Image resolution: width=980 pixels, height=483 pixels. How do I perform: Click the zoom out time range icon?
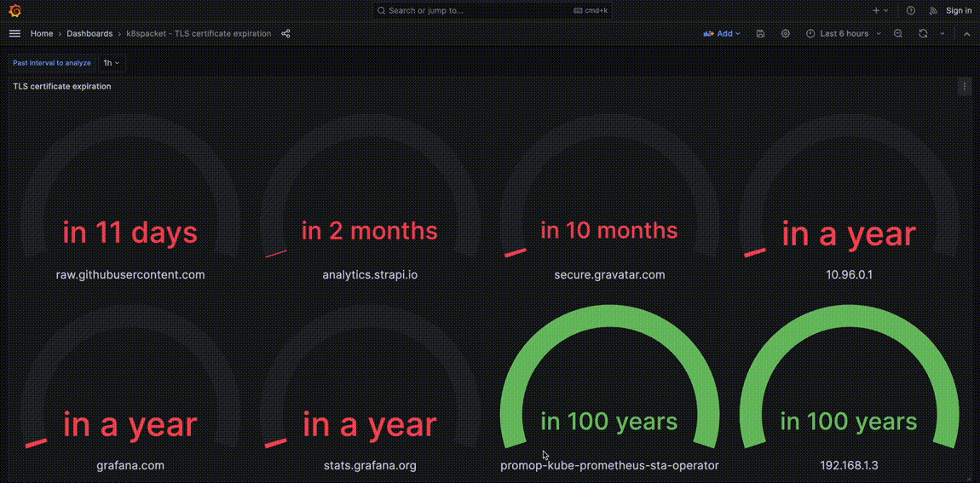(898, 34)
